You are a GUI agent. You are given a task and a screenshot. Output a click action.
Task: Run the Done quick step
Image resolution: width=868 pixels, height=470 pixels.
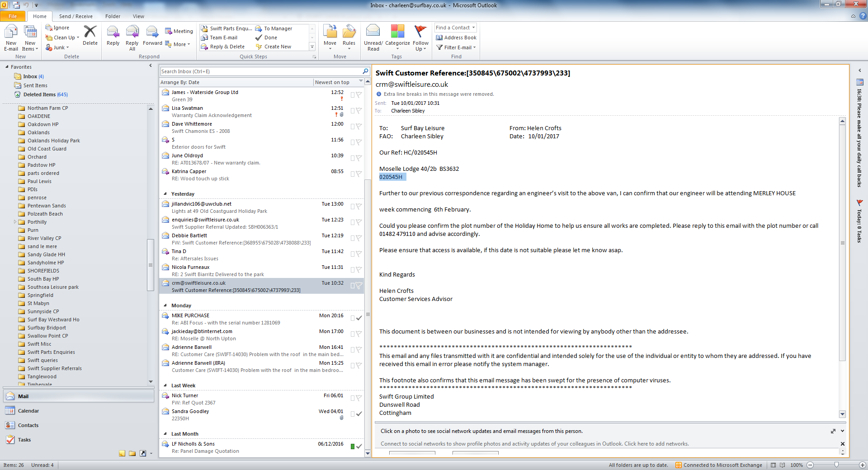tap(267, 38)
